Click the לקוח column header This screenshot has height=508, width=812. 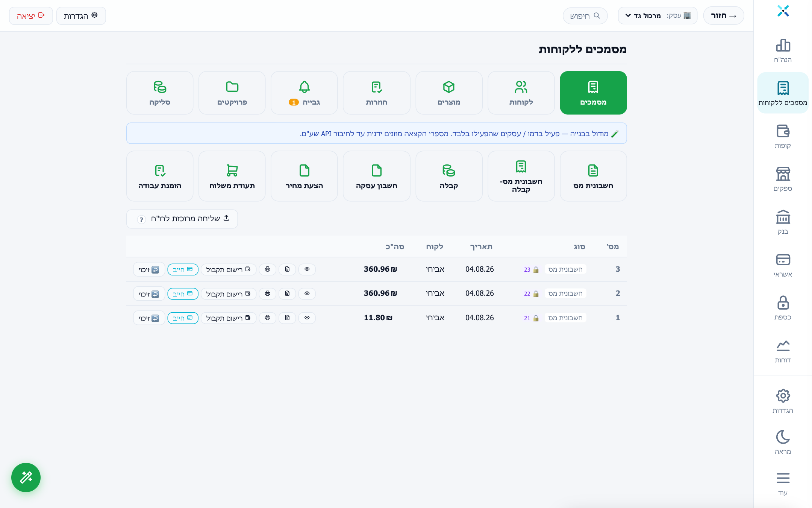point(435,247)
